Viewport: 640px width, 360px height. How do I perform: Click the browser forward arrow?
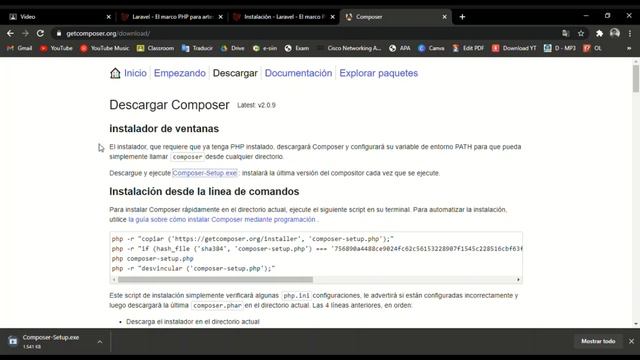click(25, 33)
